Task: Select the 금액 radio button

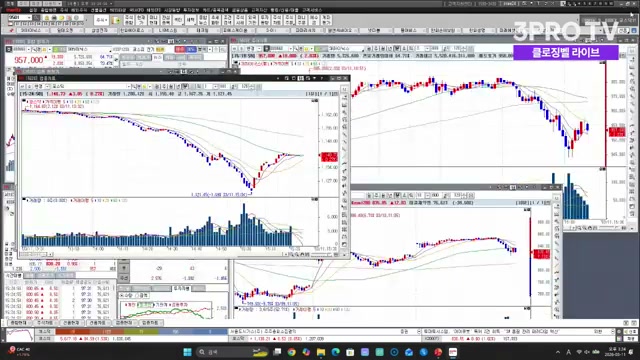Action: (142, 295)
